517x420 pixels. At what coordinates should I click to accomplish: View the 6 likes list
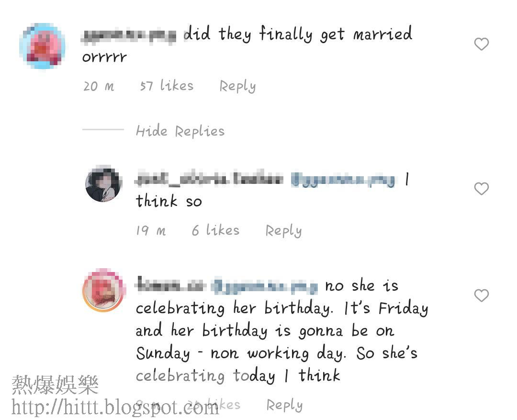215,230
